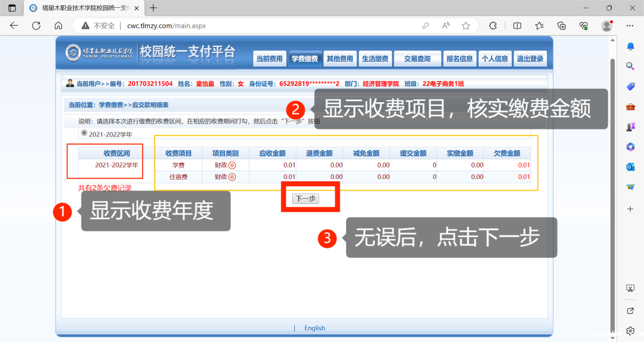The image size is (644, 342).
Task: Switch to the 学费缴费 tab
Action: point(305,59)
